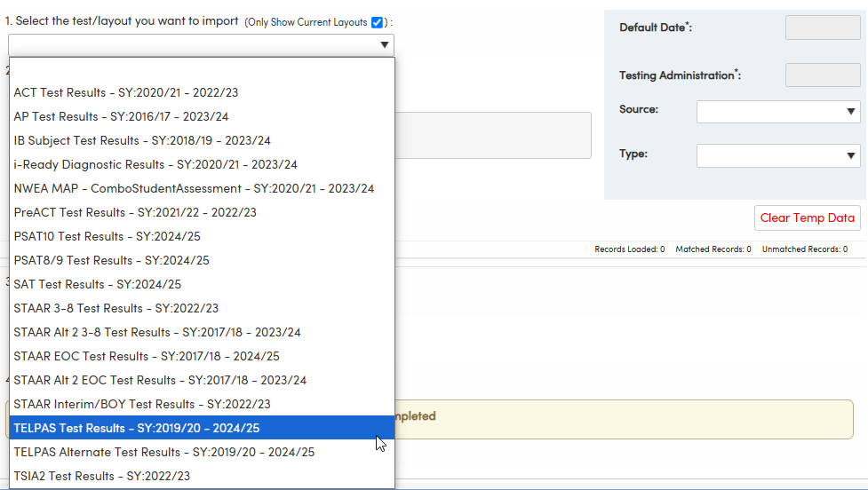The width and height of the screenshot is (868, 490).
Task: Select STAAR Alt 2 3-8 Test Results
Action: (202, 332)
